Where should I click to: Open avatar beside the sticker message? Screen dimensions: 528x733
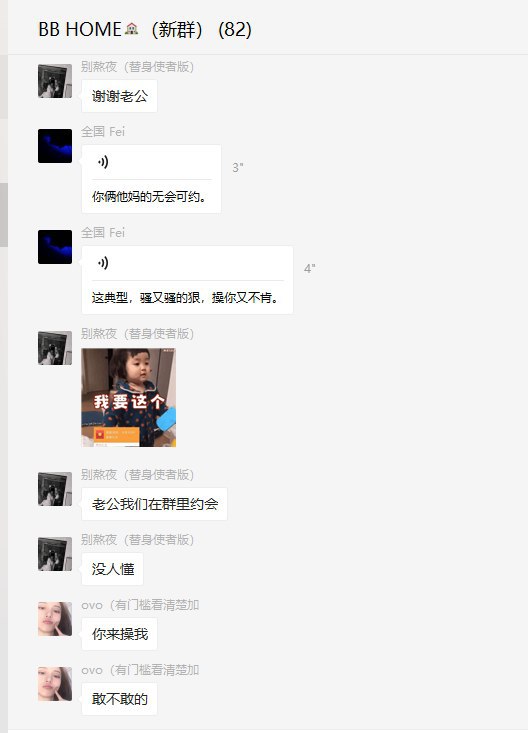[55, 348]
